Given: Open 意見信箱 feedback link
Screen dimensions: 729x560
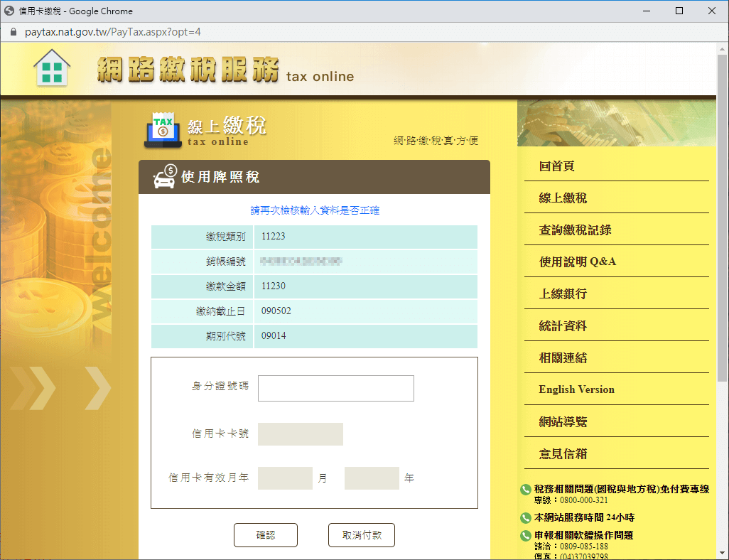Looking at the screenshot, I should coord(563,454).
